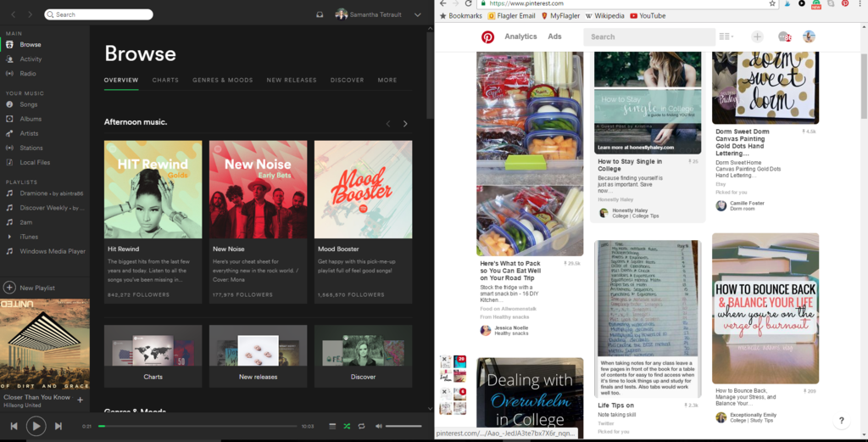This screenshot has width=868, height=442.
Task: Open the play queue icon
Action: [x=332, y=426]
